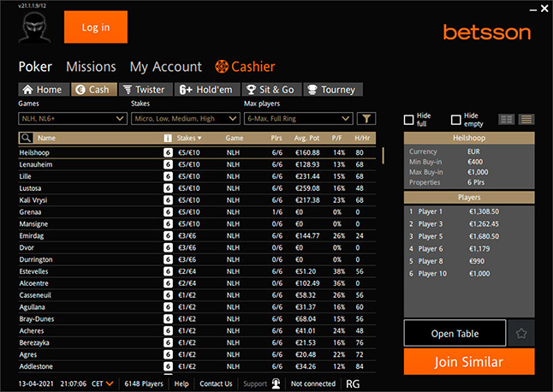
Task: Open the Tourney tab
Action: click(333, 90)
